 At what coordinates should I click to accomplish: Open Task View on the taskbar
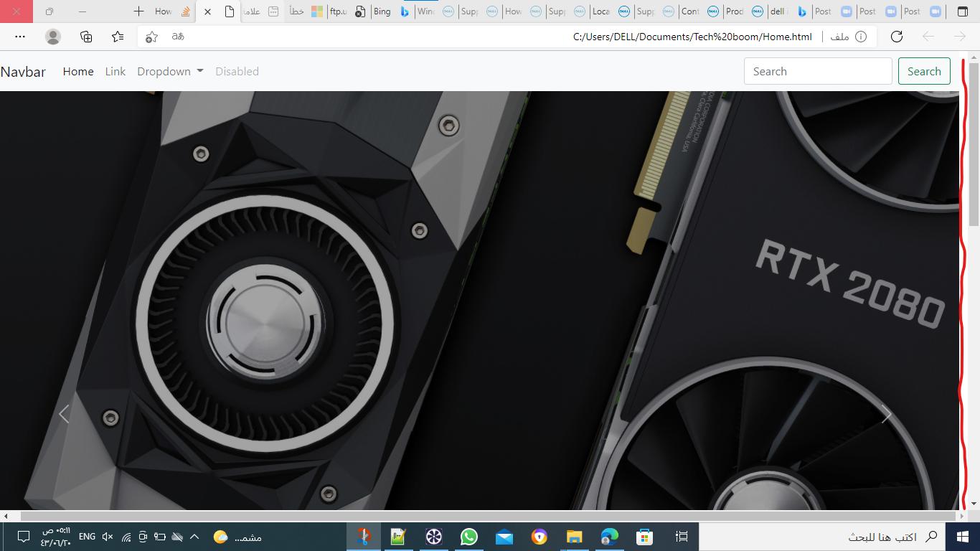pyautogui.click(x=682, y=537)
